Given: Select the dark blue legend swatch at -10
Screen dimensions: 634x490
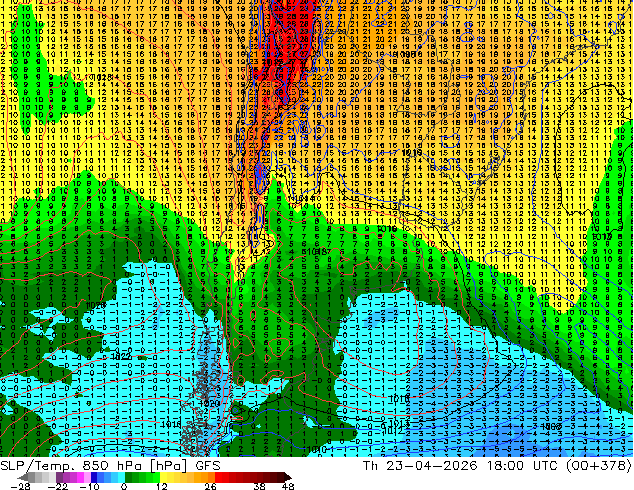Looking at the screenshot, I should tap(94, 477).
